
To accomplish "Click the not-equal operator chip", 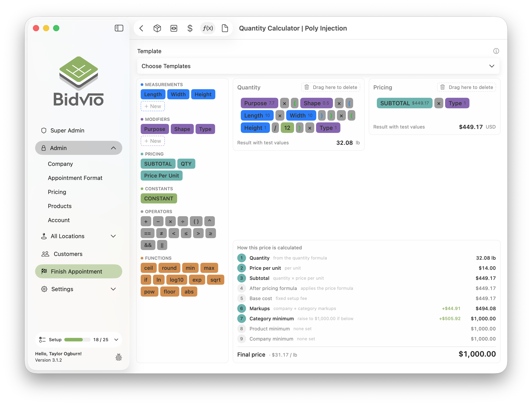I will [162, 233].
